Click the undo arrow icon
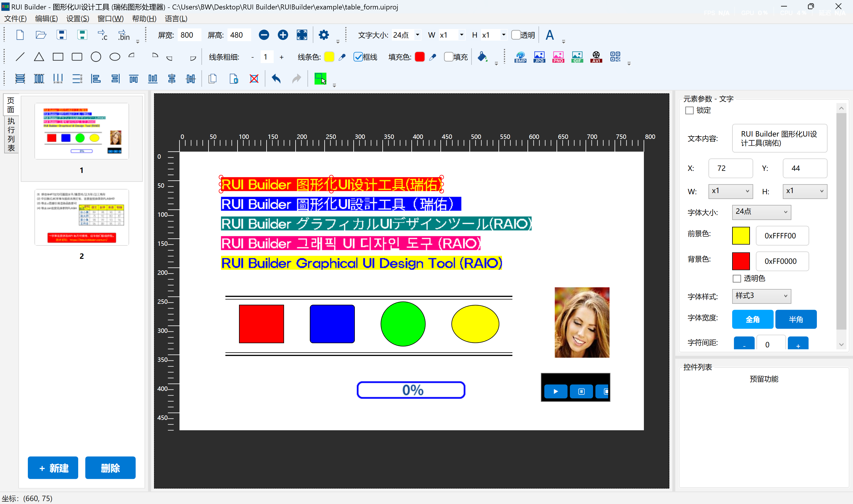Screen dimensions: 853x504 point(276,79)
